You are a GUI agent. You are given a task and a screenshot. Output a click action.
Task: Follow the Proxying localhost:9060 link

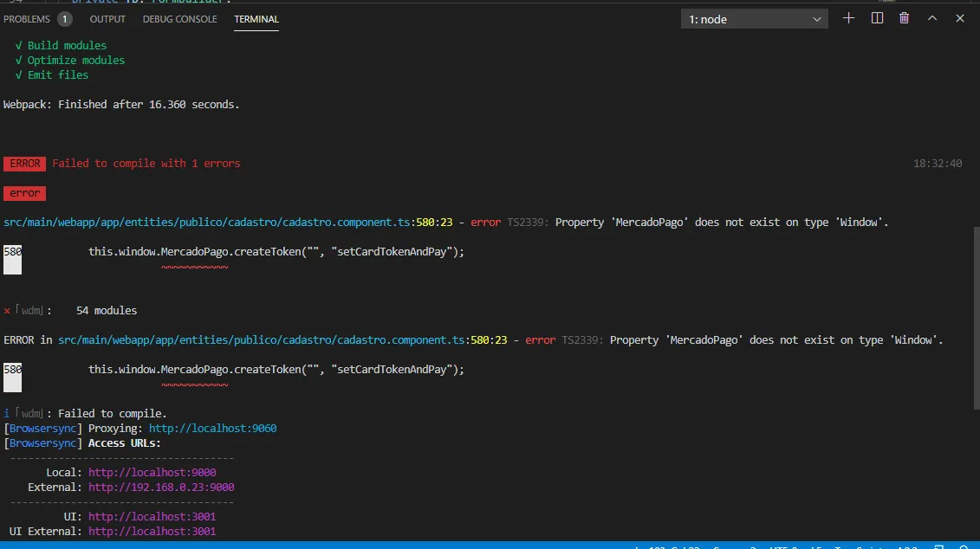tap(212, 429)
